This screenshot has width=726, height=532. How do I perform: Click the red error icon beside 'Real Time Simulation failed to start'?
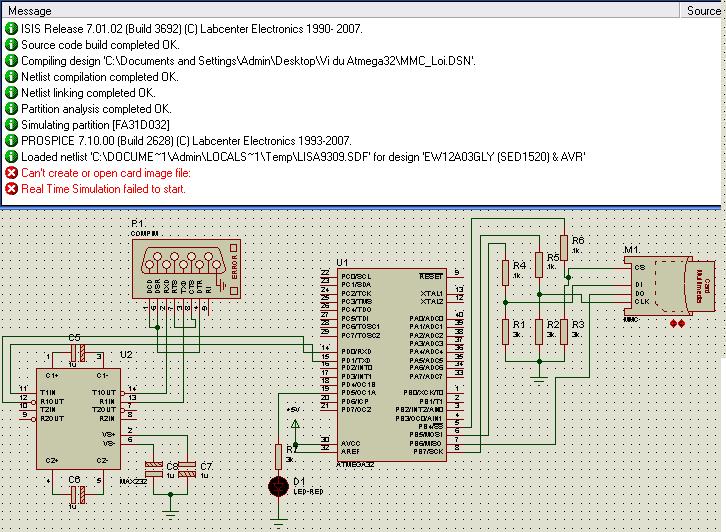coord(11,189)
